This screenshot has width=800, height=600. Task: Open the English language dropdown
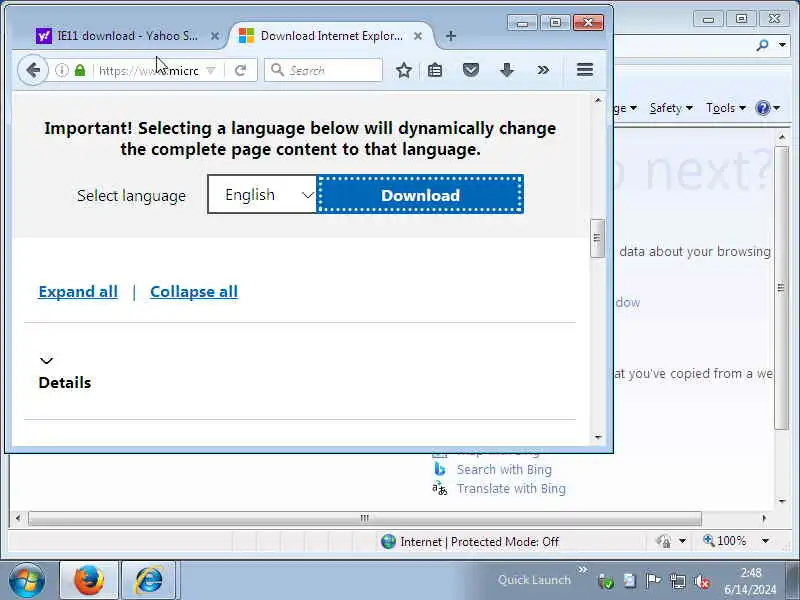pyautogui.click(x=262, y=194)
